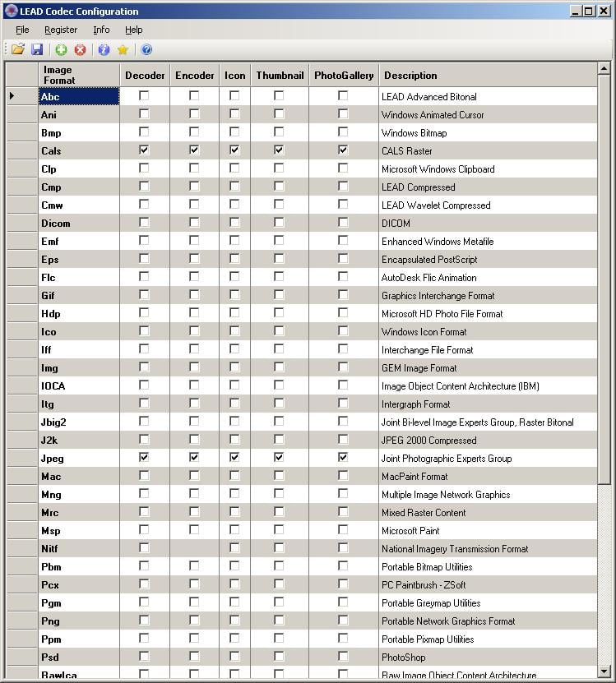The width and height of the screenshot is (616, 683).
Task: Open the Info menu
Action: coord(101,30)
